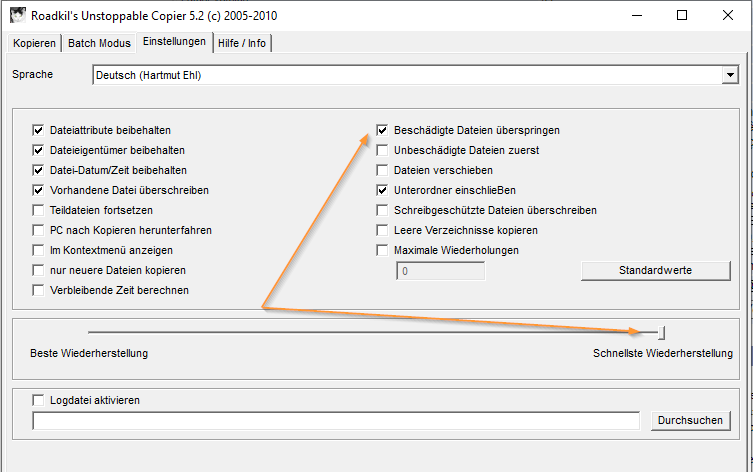Enable Teildateien fortsetzen
Viewport: 753px width, 472px height.
point(38,210)
